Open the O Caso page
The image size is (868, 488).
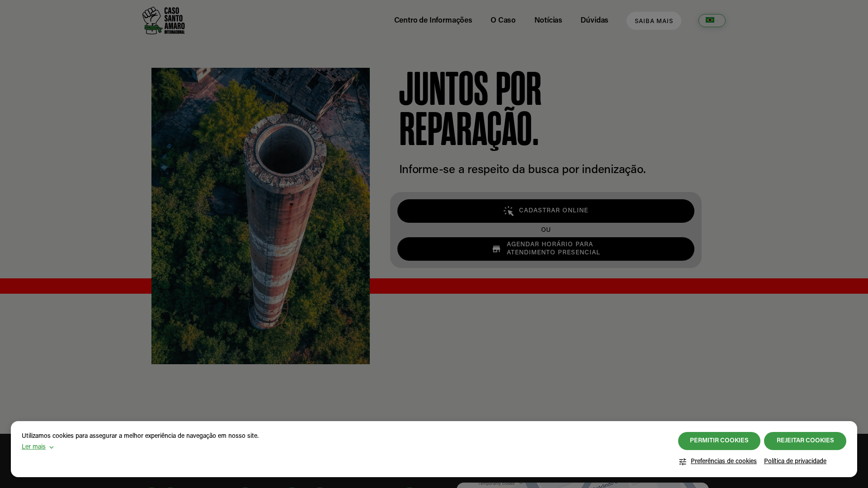503,20
